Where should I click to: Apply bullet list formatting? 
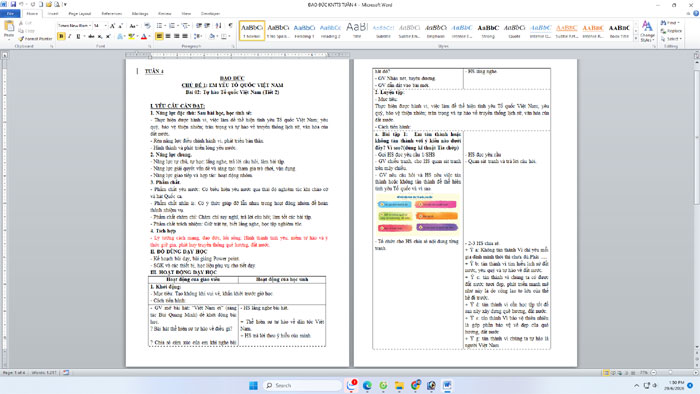[x=160, y=25]
